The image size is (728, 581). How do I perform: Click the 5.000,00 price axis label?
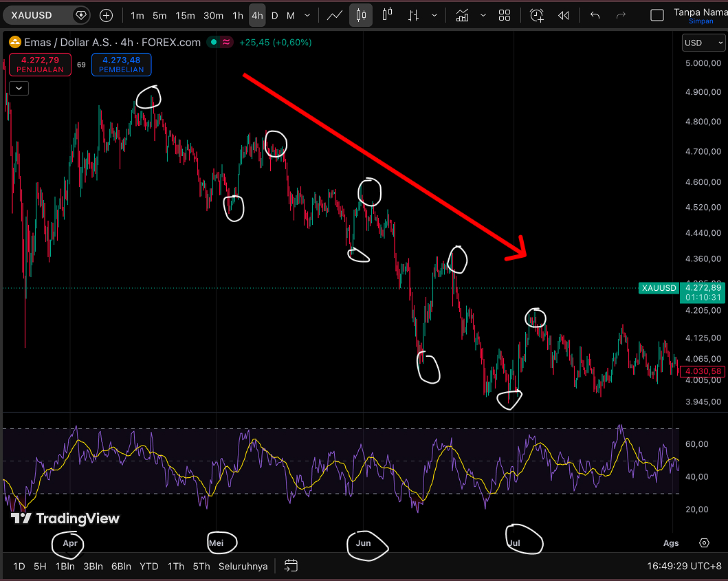[x=703, y=63]
